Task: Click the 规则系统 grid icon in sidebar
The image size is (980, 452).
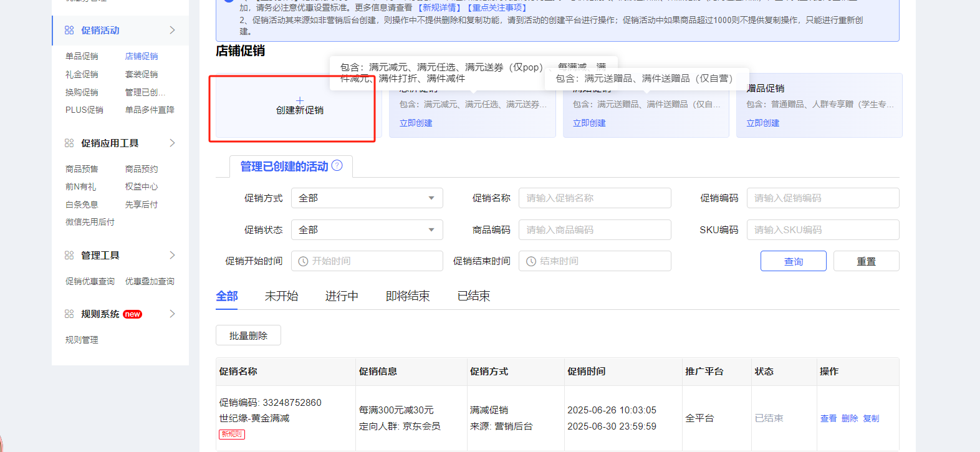Action: [x=69, y=314]
